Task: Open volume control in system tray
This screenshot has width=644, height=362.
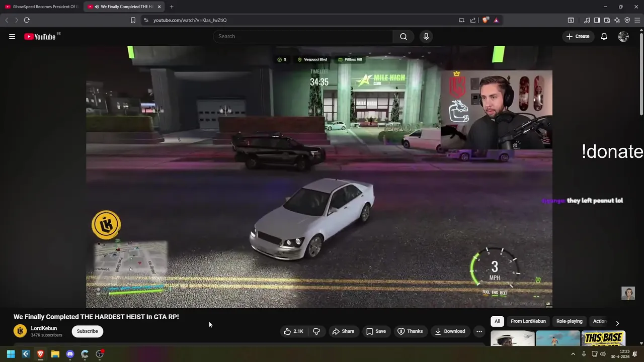Action: pos(603,354)
